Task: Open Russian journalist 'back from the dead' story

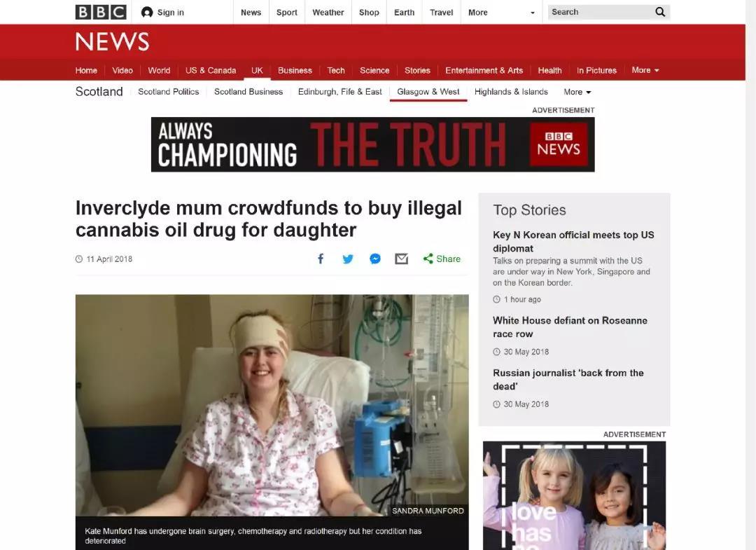Action: (568, 379)
